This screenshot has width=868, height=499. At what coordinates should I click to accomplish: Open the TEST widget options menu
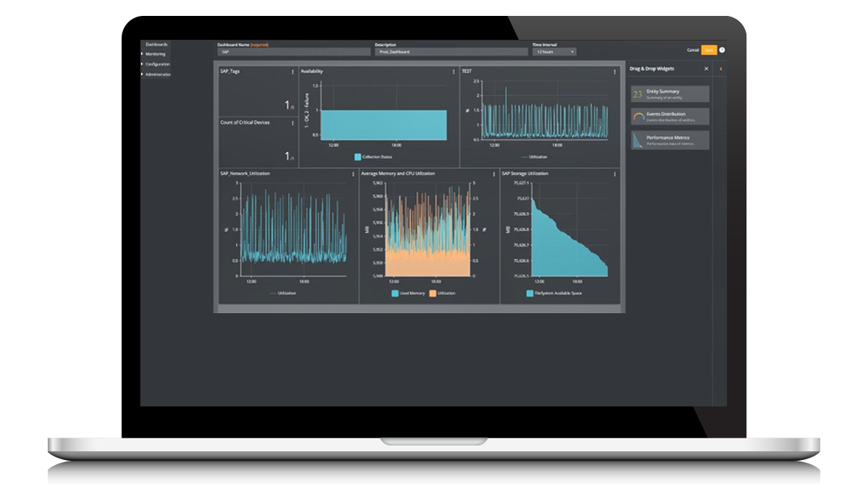point(615,72)
